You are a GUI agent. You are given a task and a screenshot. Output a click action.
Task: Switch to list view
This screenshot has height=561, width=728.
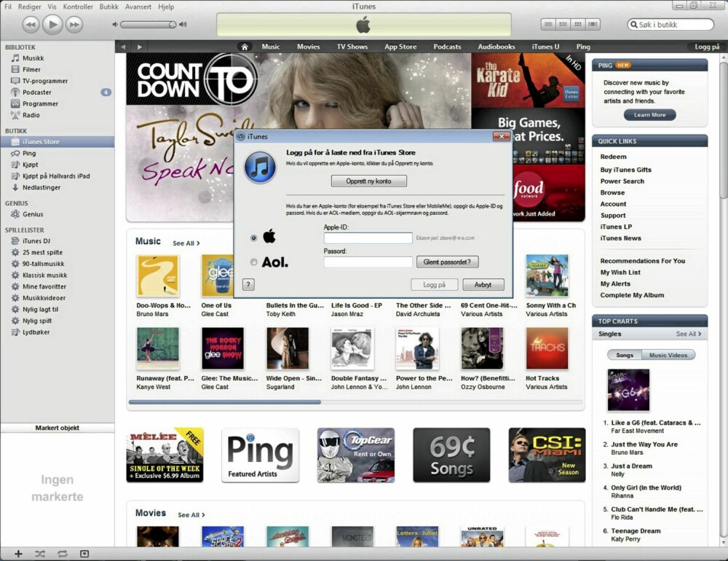point(548,24)
